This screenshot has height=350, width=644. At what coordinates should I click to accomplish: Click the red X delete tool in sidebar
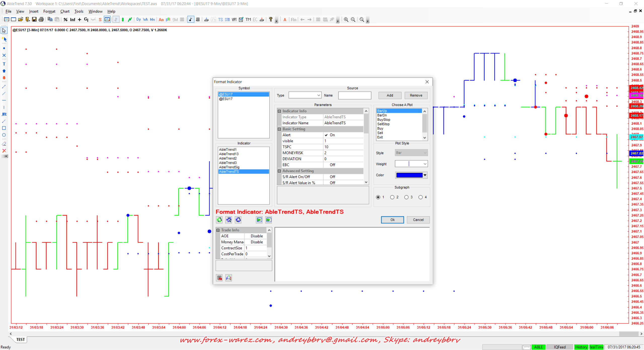tap(4, 151)
